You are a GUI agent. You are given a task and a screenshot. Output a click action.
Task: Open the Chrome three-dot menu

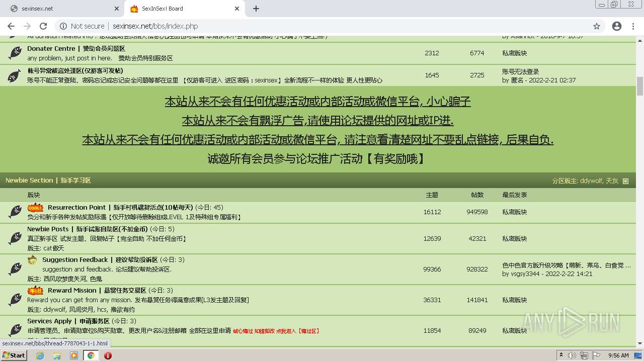tap(633, 26)
